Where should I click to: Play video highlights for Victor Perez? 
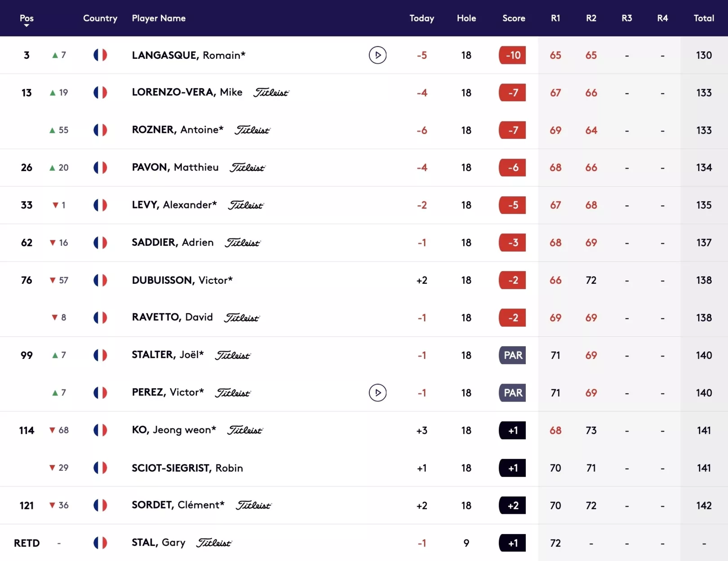click(377, 393)
